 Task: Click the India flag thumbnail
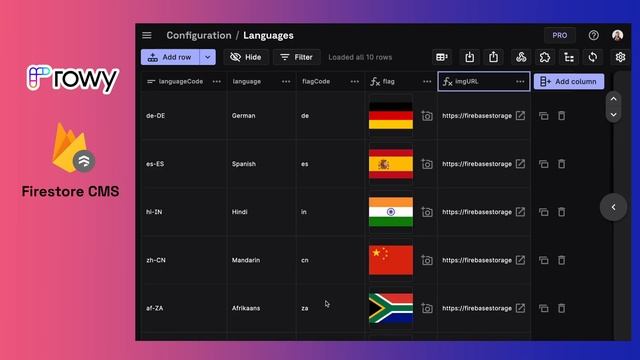point(391,212)
